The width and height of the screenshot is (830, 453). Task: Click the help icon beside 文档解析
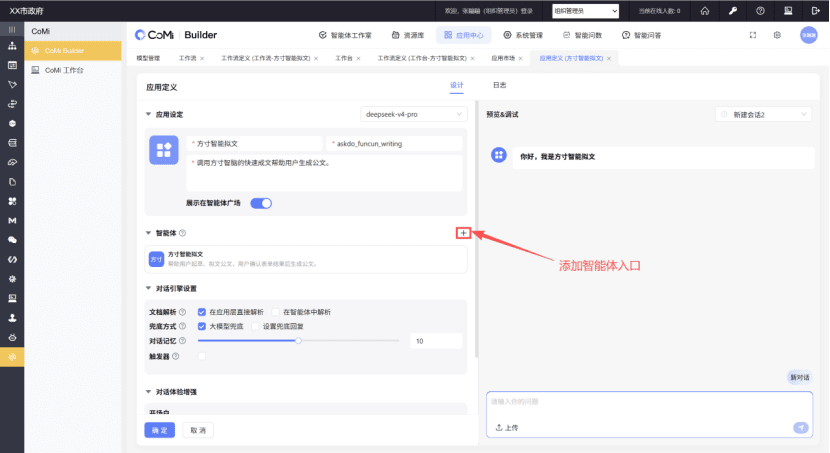pos(182,312)
